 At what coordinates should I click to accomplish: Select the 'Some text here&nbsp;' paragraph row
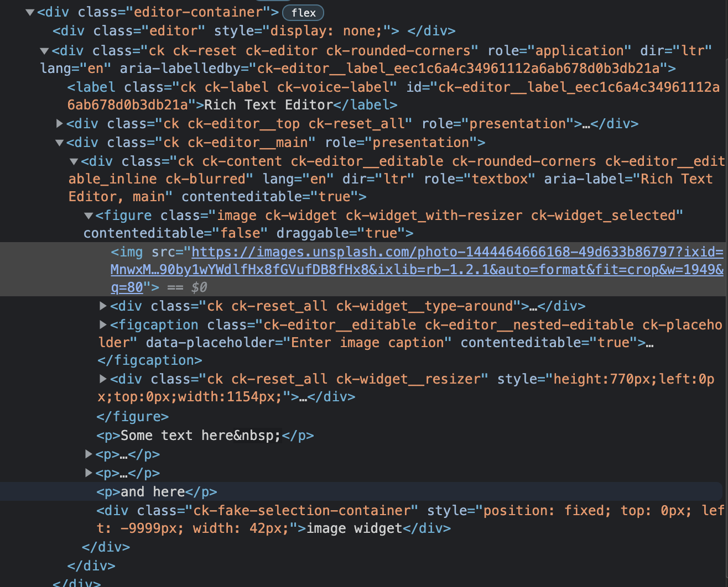(x=205, y=436)
